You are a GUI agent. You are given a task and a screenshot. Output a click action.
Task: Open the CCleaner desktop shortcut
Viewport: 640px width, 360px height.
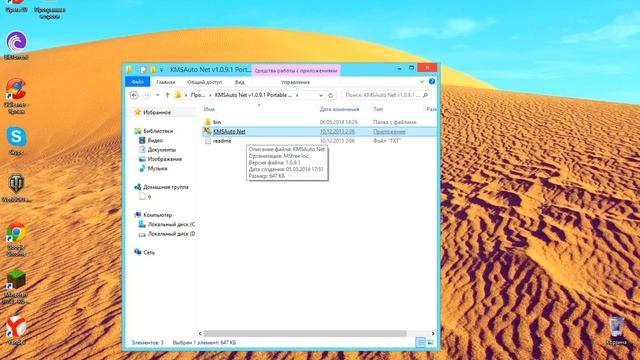(x=16, y=89)
